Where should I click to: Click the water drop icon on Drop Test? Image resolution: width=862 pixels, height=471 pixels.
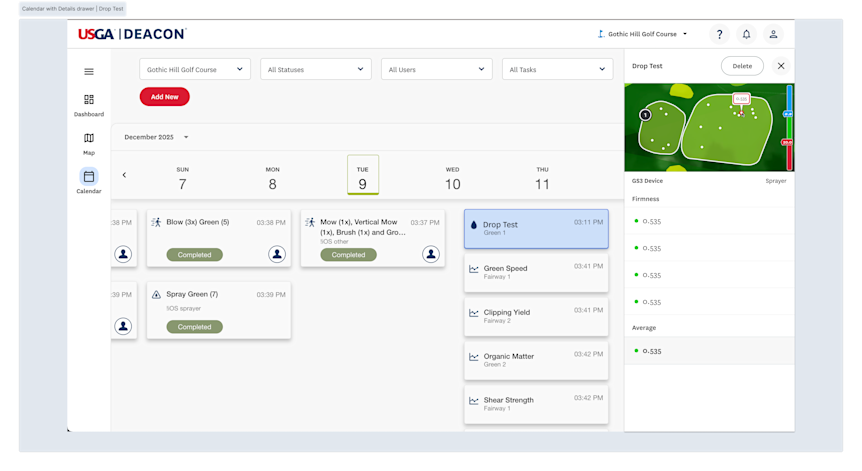pyautogui.click(x=474, y=225)
